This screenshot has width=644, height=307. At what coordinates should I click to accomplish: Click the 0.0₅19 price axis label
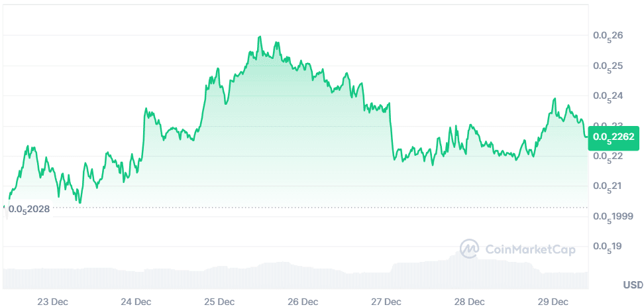608,247
